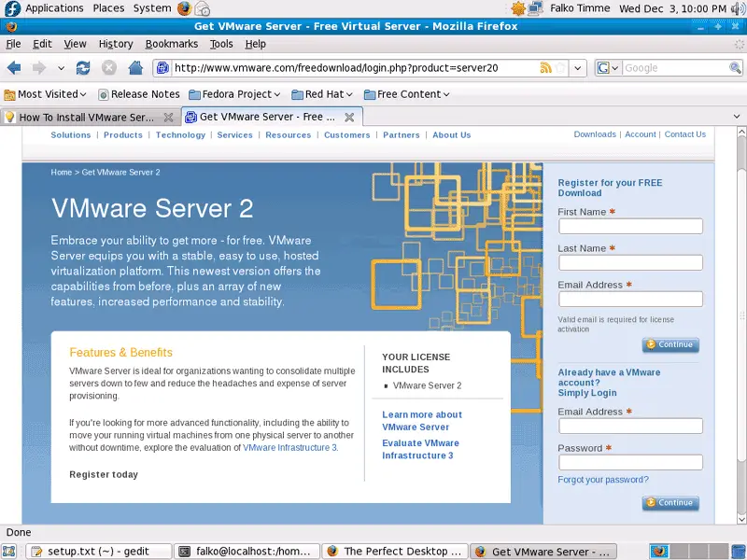Open the Help menu
Screen dimensions: 747x560
(255, 44)
